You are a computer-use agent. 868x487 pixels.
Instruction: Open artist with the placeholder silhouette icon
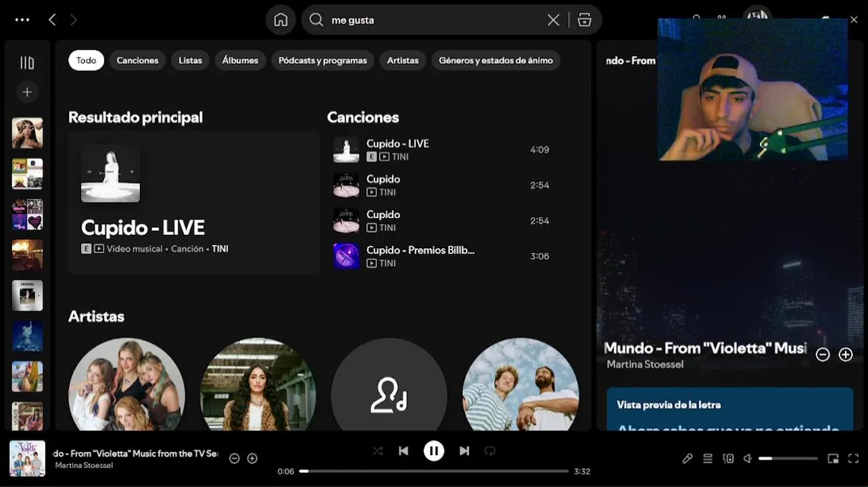coord(389,384)
